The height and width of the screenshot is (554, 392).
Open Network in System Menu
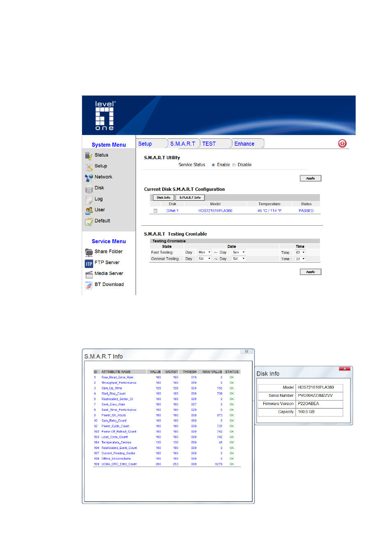(x=103, y=177)
